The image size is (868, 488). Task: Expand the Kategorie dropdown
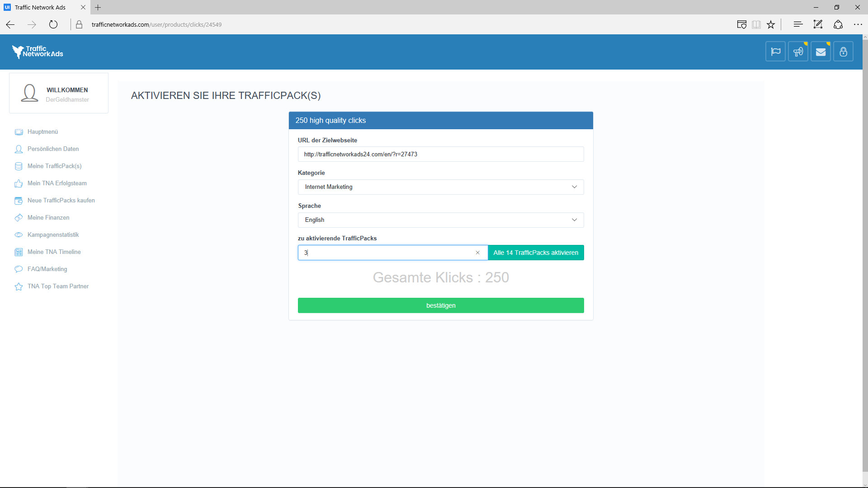coord(440,187)
